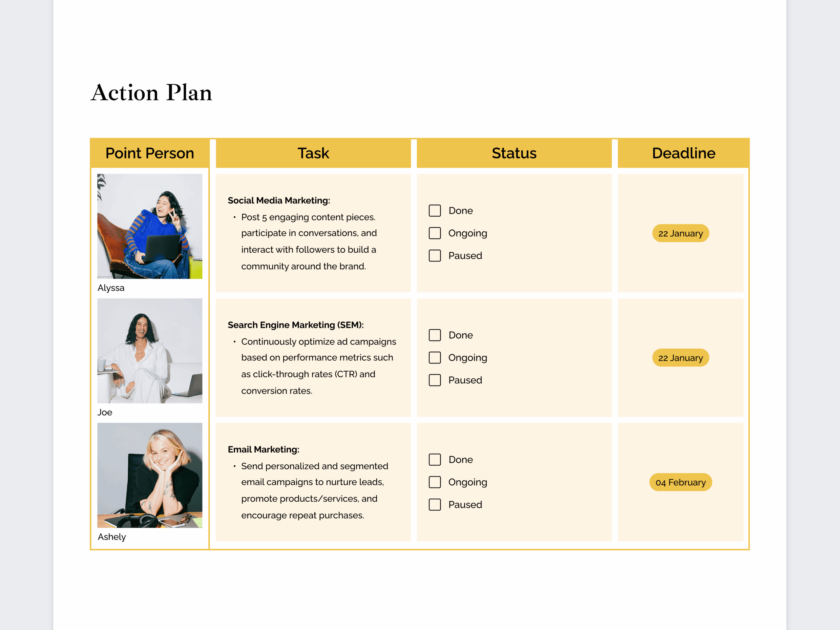This screenshot has height=630, width=840.
Task: Click the Action Plan title text
Action: coord(152,92)
